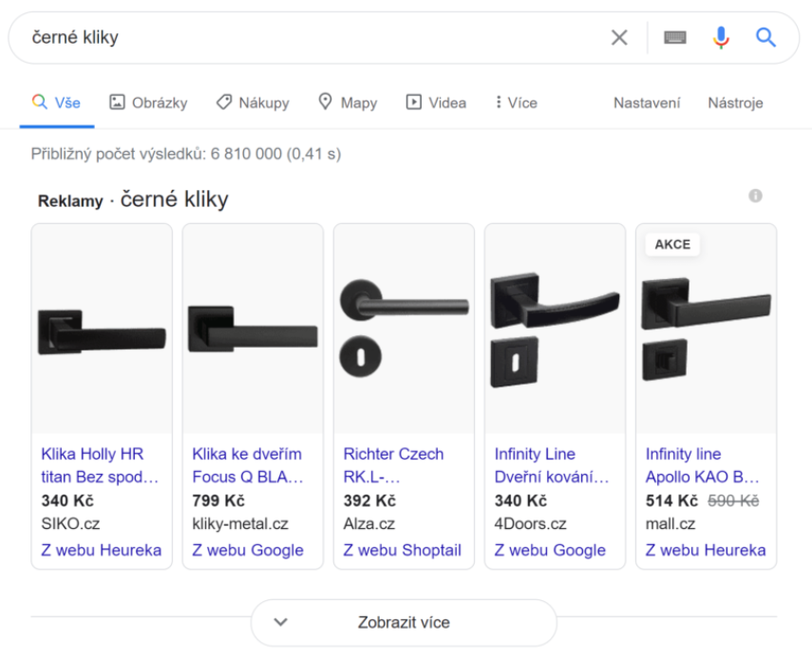
Task: Open the Obrázky tab
Action: click(148, 103)
